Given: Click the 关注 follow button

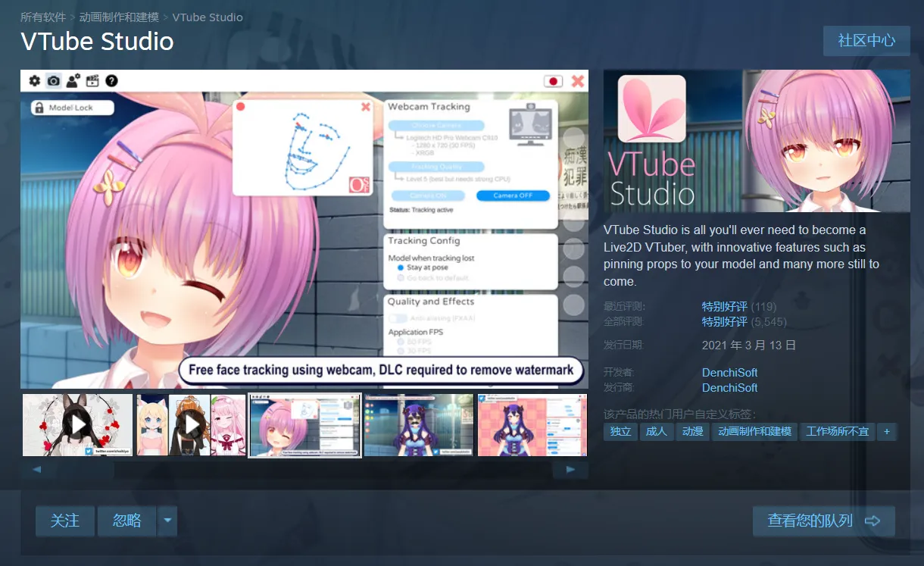Looking at the screenshot, I should 65,521.
